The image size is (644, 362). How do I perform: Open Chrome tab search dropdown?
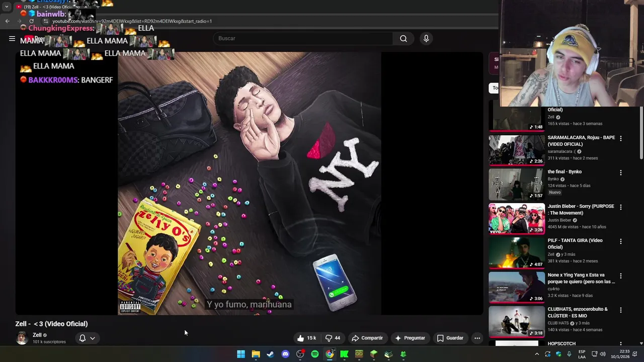pyautogui.click(x=7, y=7)
